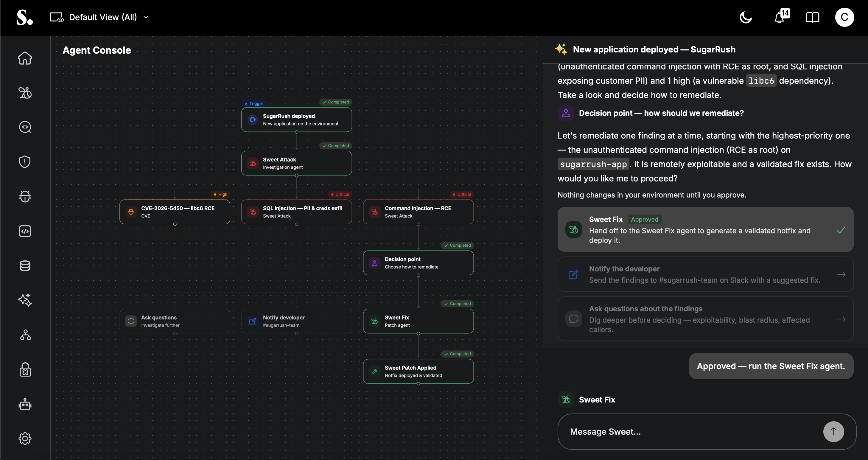Screen dimensions: 868x460
Task: Click the Sweet Security logo
Action: tap(25, 17)
